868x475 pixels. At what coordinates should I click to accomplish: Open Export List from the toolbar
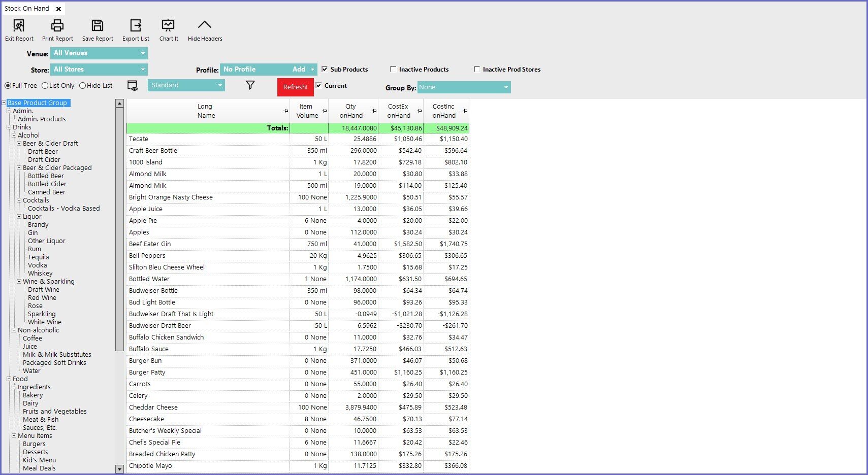(136, 26)
